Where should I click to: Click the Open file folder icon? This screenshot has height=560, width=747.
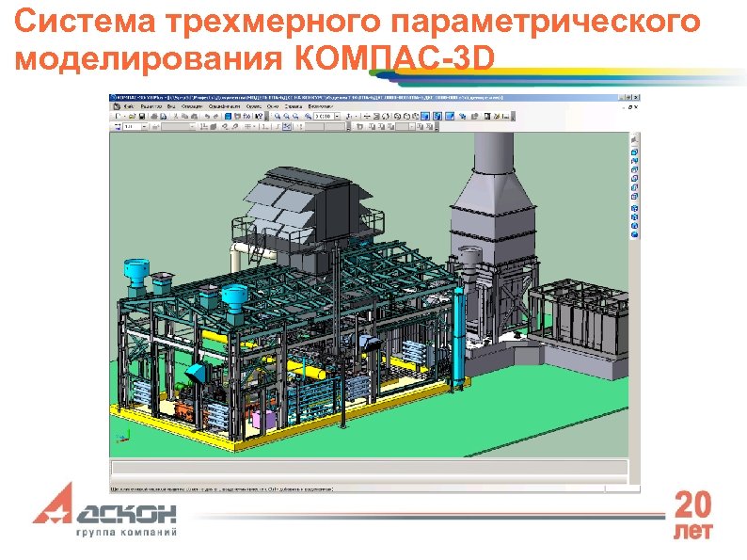click(x=132, y=117)
